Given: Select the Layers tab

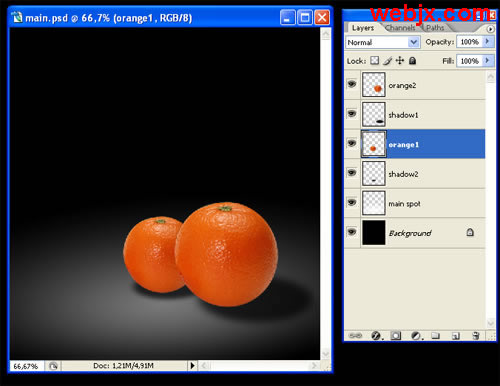Looking at the screenshot, I should click(363, 28).
